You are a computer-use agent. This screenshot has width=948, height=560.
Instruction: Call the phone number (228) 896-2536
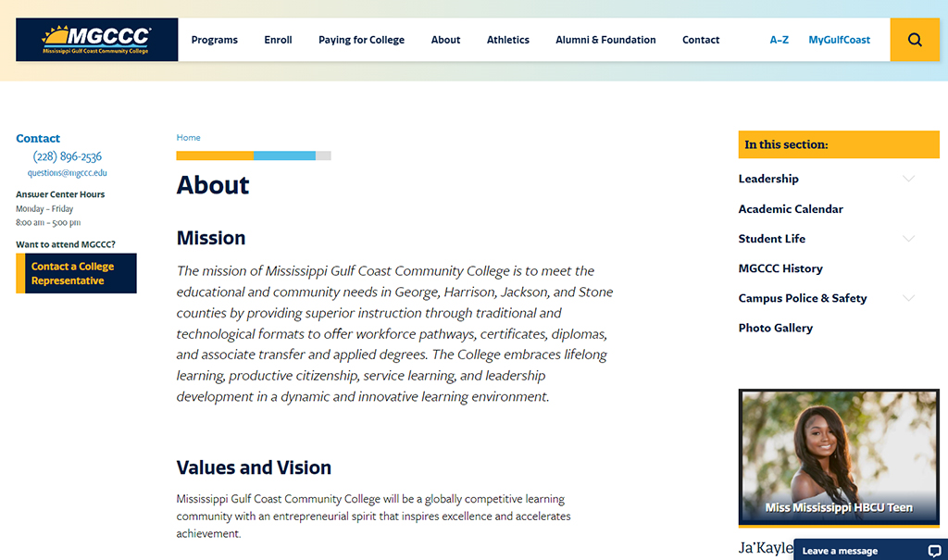point(68,156)
